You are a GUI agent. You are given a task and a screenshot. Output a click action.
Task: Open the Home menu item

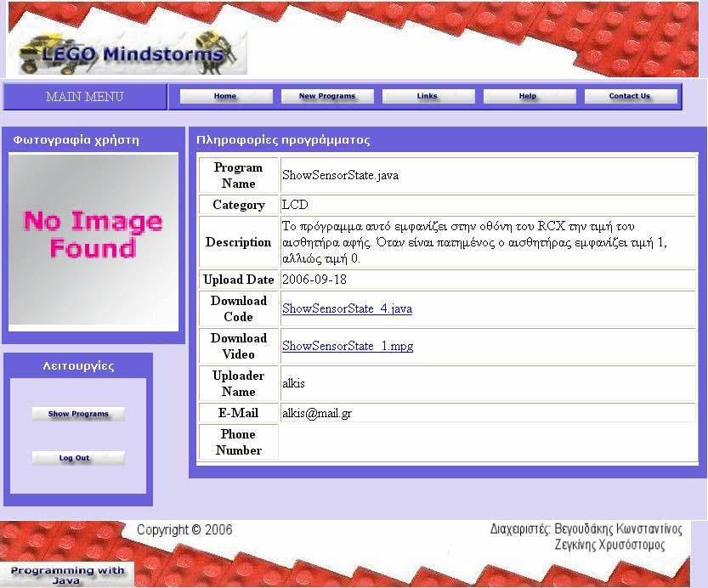click(226, 96)
